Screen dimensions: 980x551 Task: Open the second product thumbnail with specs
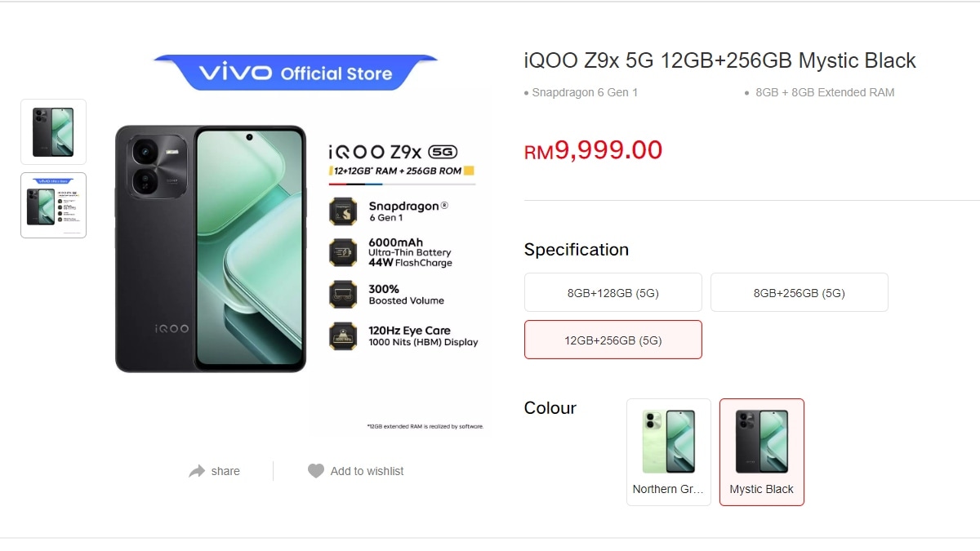pos(53,205)
